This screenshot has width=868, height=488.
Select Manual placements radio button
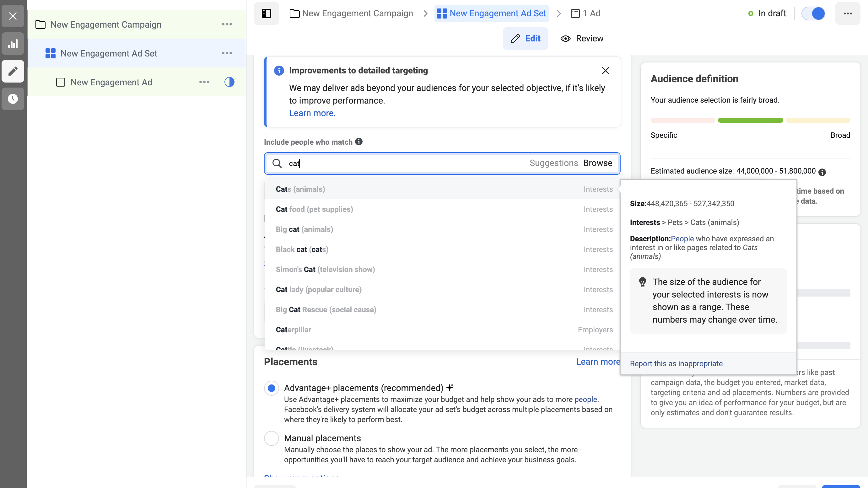pyautogui.click(x=272, y=438)
